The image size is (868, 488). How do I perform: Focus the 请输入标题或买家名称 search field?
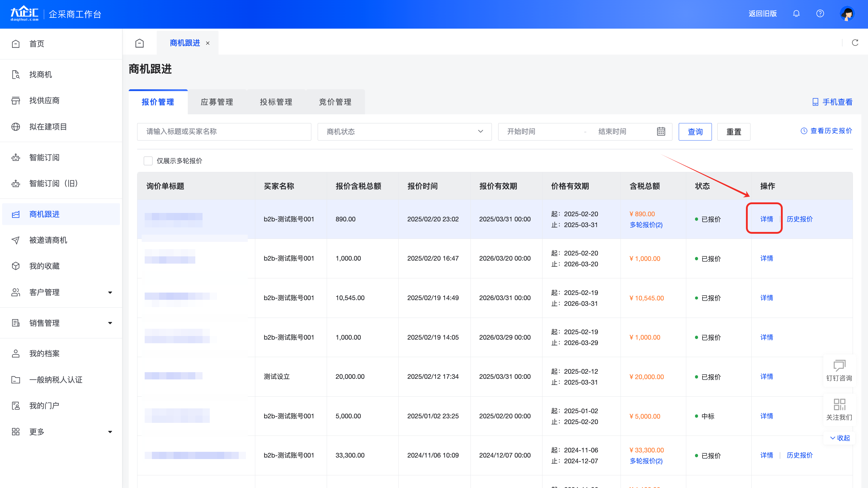[x=224, y=132]
